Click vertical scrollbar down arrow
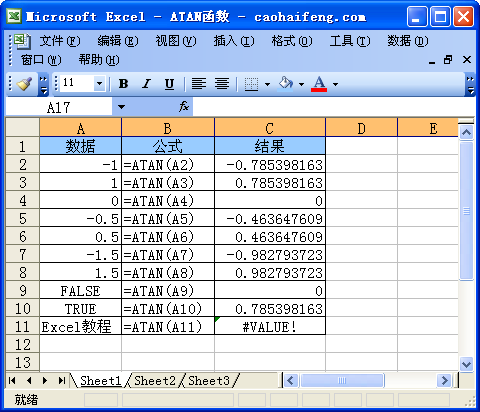 tap(466, 364)
